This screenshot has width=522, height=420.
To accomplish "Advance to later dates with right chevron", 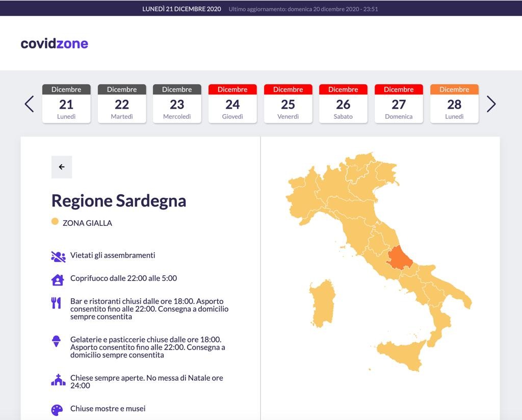I will click(x=491, y=104).
